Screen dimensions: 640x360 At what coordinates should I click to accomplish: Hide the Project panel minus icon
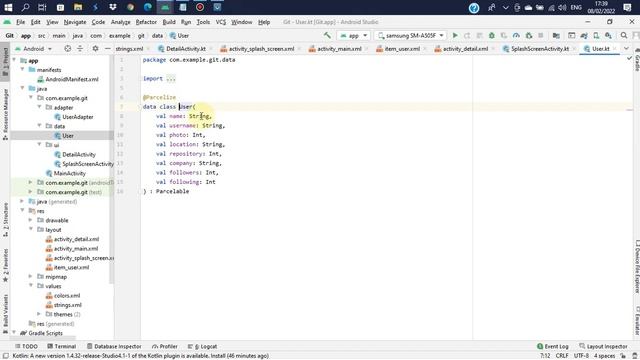pyautogui.click(x=107, y=49)
